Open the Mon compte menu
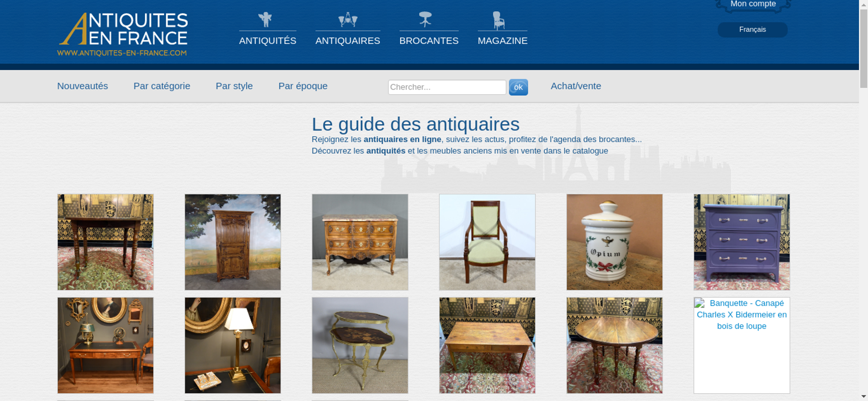 click(x=753, y=4)
